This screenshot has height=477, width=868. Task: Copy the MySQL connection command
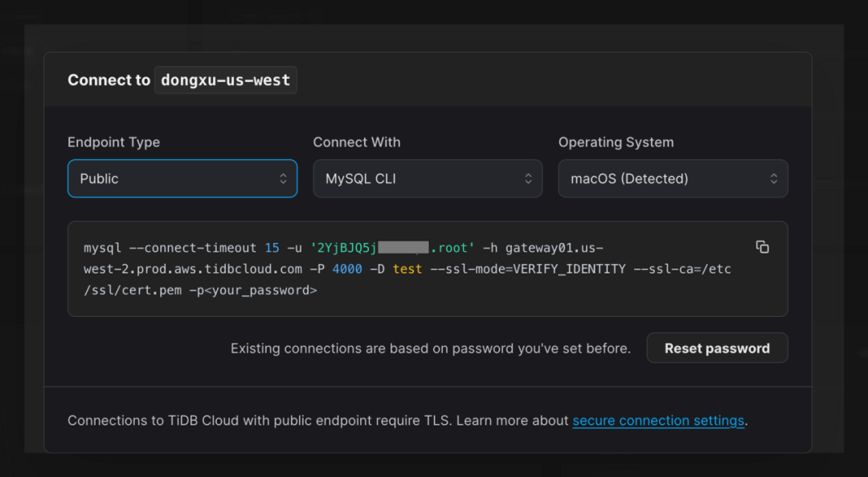tap(762, 247)
